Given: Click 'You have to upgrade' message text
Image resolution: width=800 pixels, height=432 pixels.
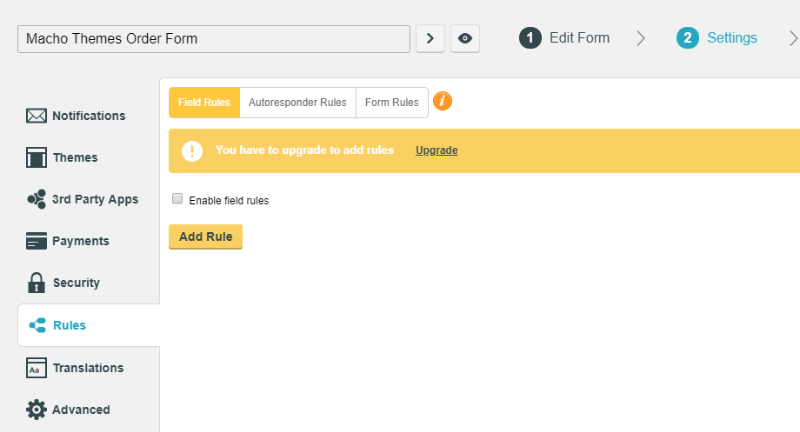Looking at the screenshot, I should click(x=305, y=150).
